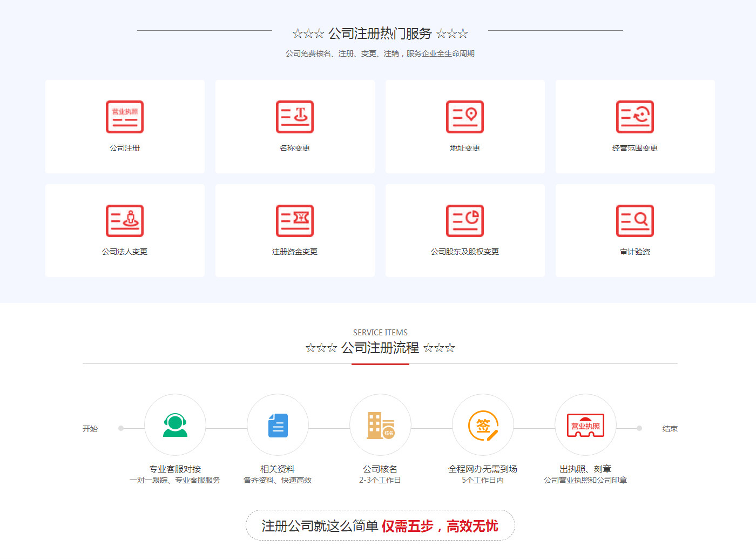Viewport: 756px width, 560px height.
Task: Click the 注册资金变更 yen icon
Action: coord(295,221)
